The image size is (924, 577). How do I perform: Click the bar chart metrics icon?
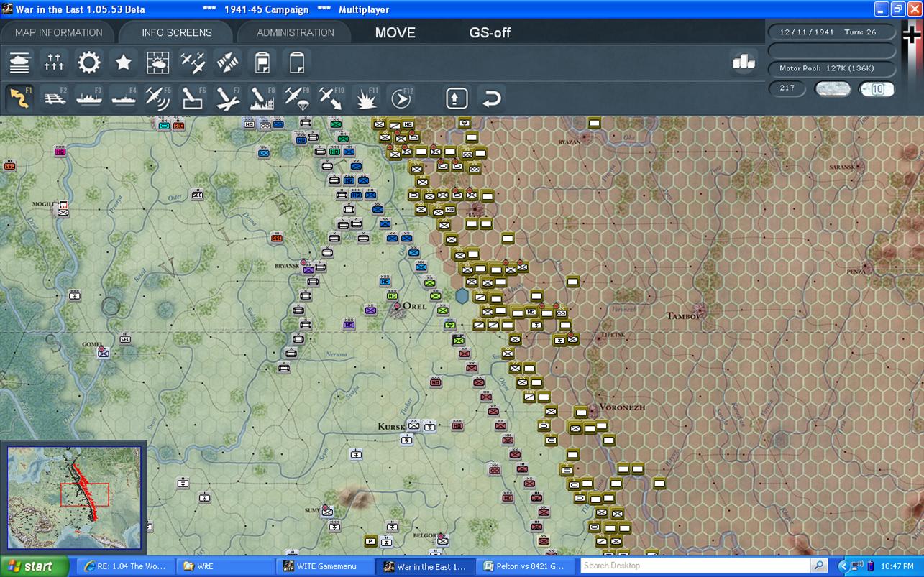[744, 63]
